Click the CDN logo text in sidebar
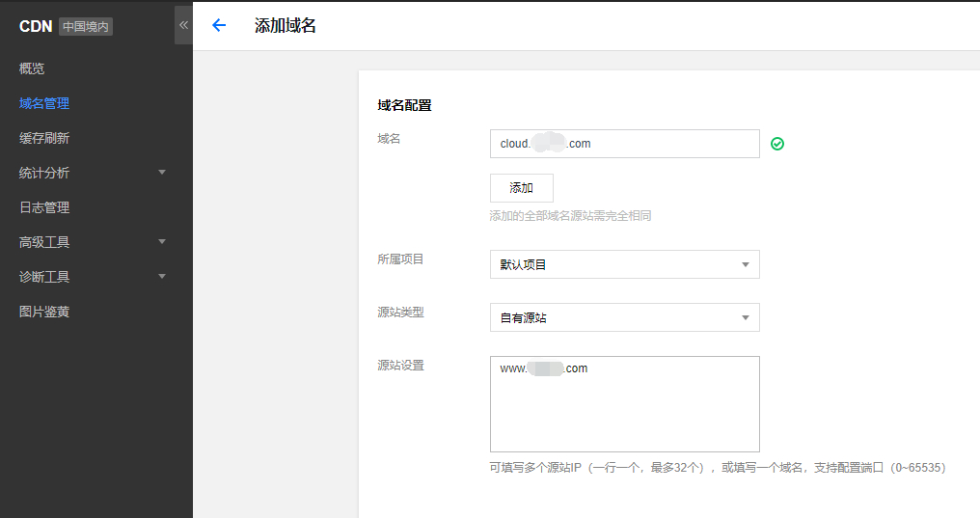980x518 pixels. [36, 27]
